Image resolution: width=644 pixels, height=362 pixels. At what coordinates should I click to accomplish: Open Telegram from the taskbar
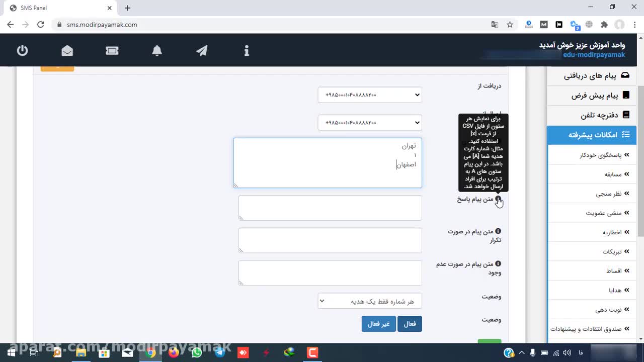coord(220,352)
